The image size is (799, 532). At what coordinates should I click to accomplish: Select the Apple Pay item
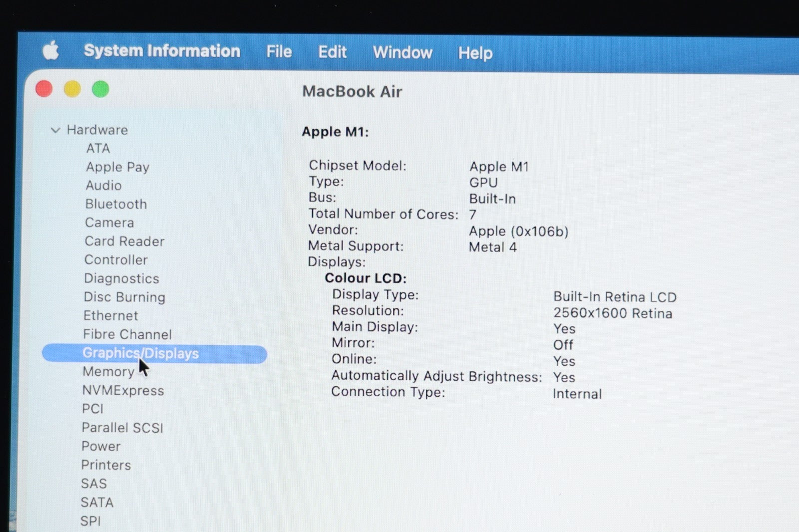[x=117, y=167]
